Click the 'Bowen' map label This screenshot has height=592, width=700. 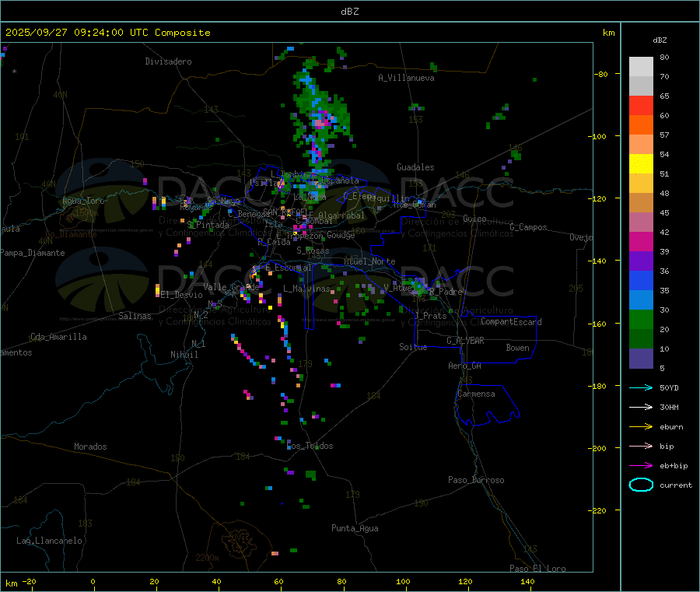[518, 348]
